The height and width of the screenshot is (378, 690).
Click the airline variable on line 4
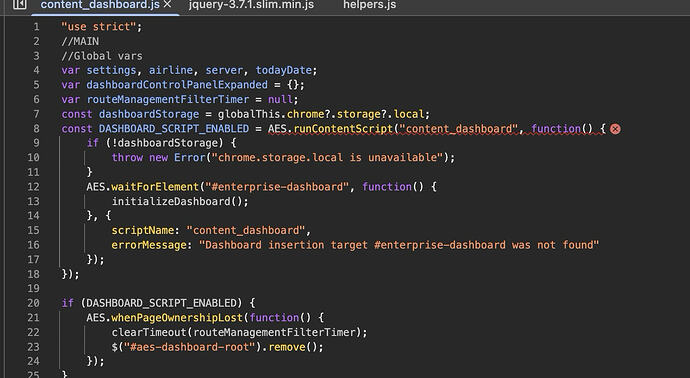(171, 70)
